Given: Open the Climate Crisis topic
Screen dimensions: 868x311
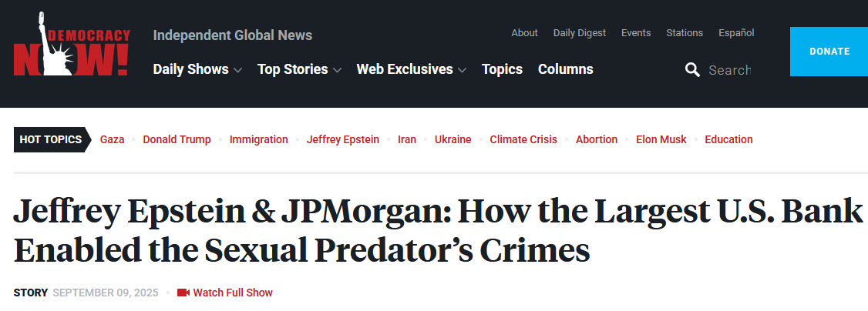Looking at the screenshot, I should coord(523,139).
